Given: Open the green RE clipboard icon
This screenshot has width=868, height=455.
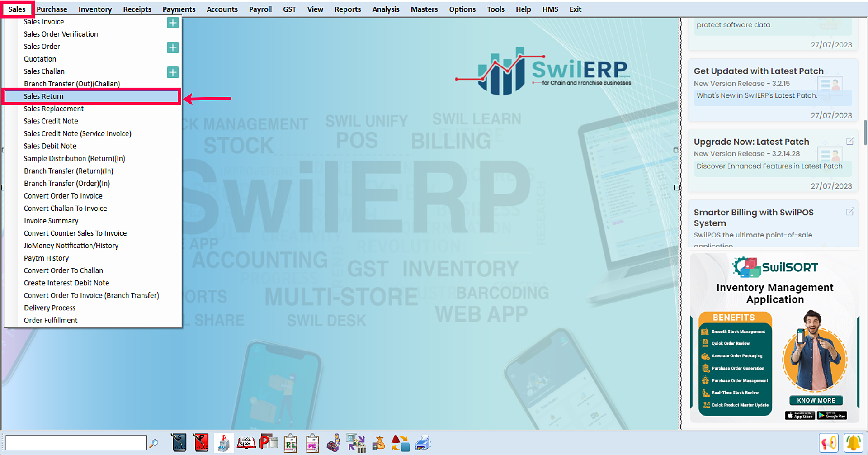Looking at the screenshot, I should tap(291, 443).
